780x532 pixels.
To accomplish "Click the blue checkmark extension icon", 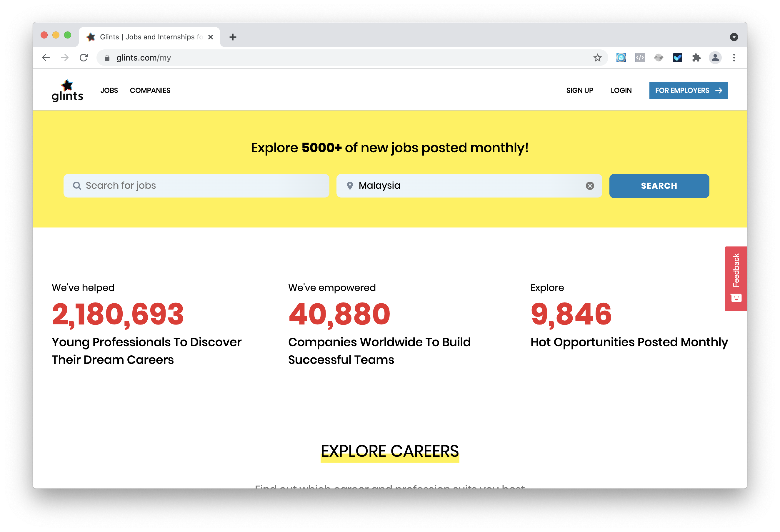I will coord(677,58).
